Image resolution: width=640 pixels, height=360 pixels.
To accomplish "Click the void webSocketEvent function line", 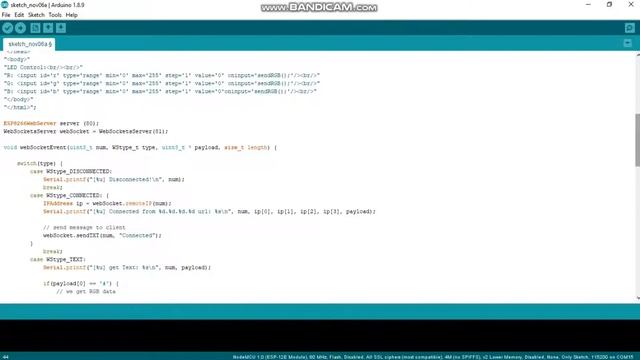I will pos(140,147).
